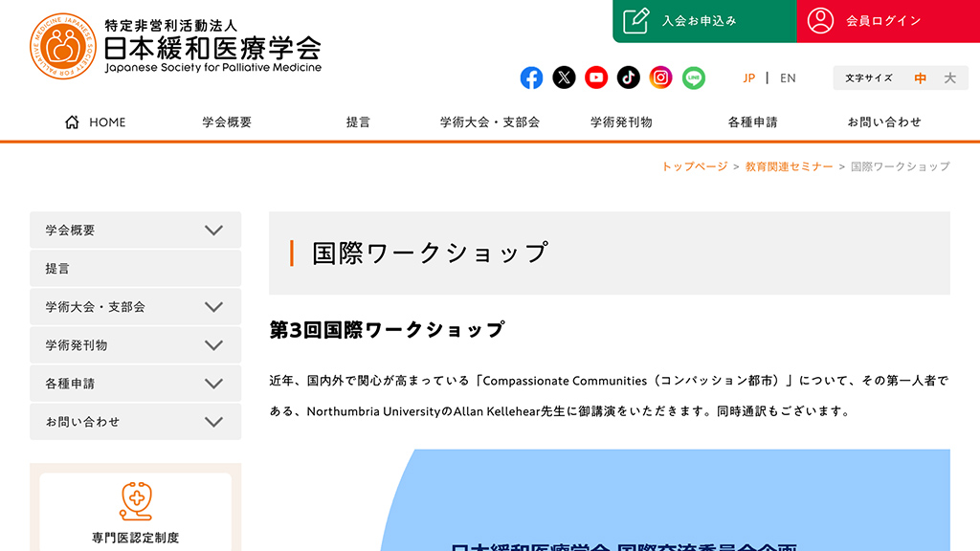Expand sidebar 学術発刊物 chevron

click(x=213, y=345)
